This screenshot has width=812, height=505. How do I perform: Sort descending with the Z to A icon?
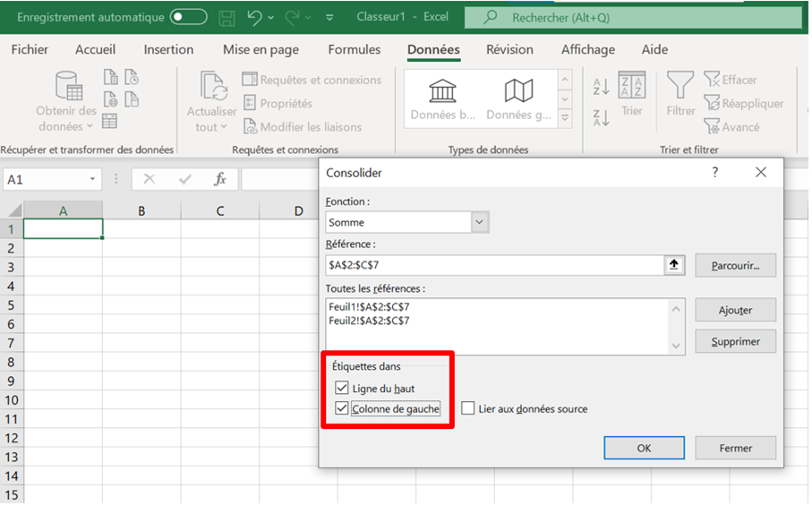click(x=601, y=117)
